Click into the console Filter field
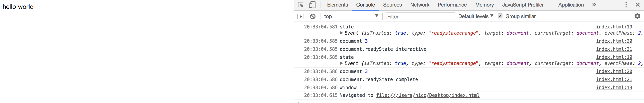Viewport: 644px width, 103px height. 420,17
